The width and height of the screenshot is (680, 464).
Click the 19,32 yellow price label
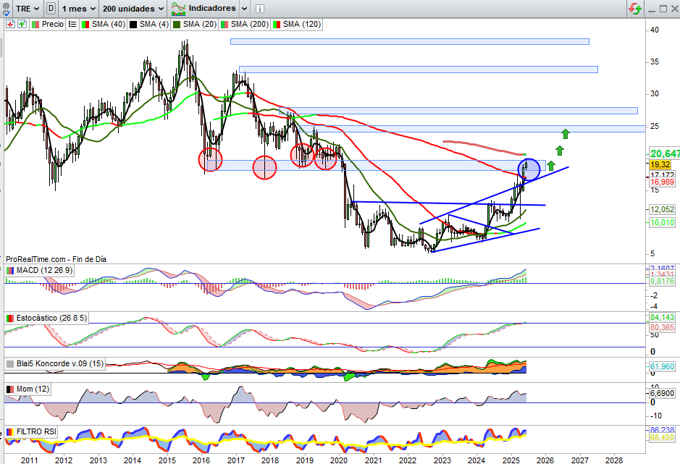(660, 164)
